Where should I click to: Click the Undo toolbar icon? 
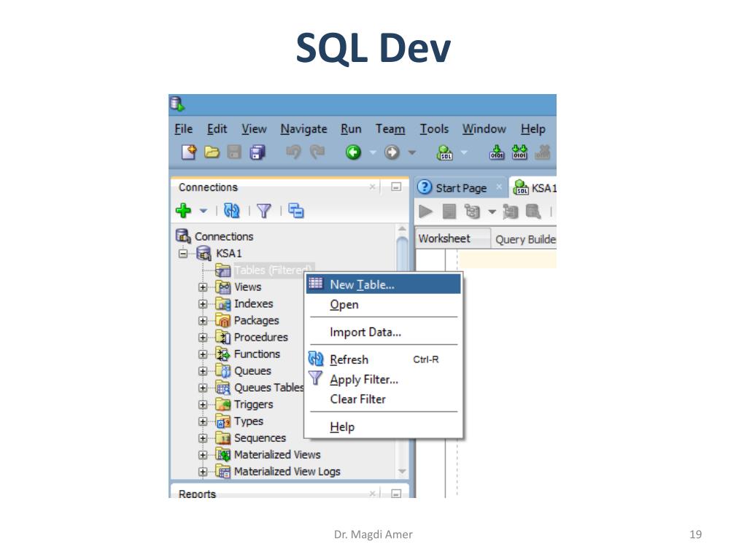click(x=293, y=152)
